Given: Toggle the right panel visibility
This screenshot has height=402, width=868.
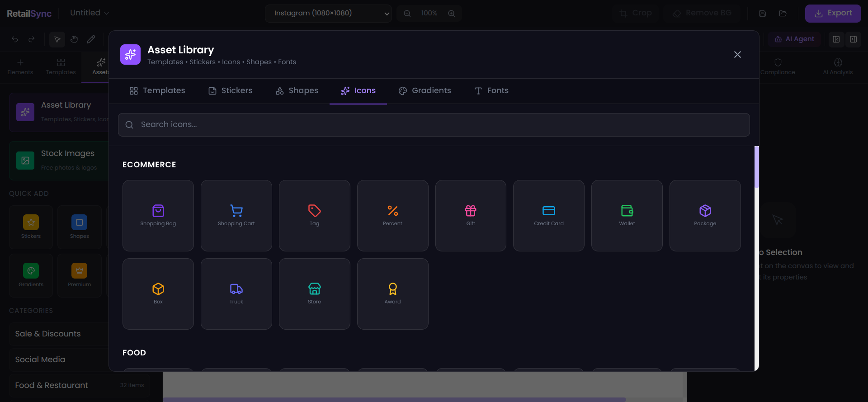Looking at the screenshot, I should [x=853, y=39].
